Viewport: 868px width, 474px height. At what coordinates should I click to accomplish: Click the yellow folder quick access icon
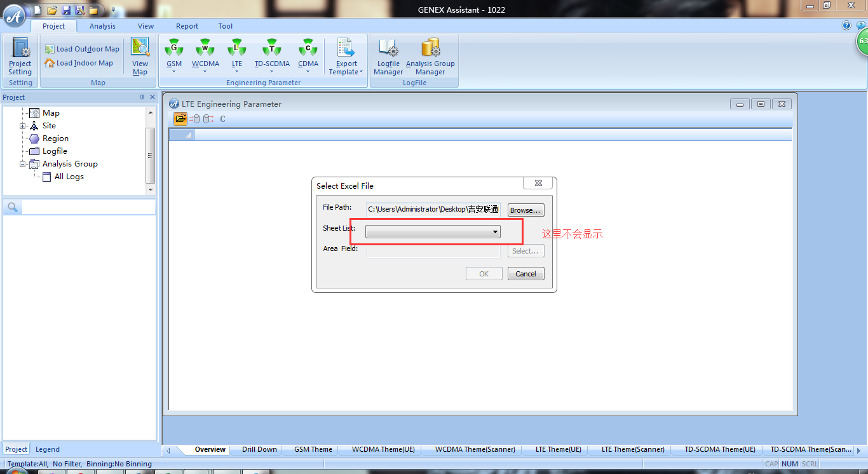pos(93,10)
